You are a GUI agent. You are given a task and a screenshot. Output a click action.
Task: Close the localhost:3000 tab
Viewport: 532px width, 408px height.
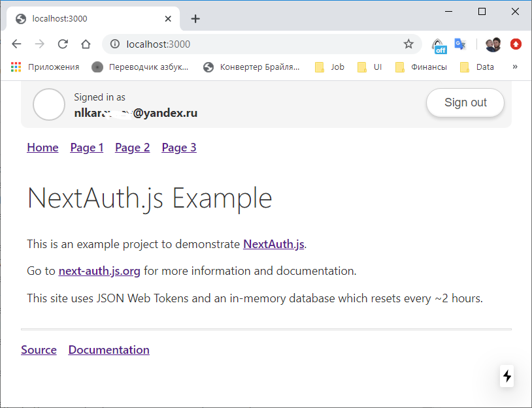tap(168, 19)
